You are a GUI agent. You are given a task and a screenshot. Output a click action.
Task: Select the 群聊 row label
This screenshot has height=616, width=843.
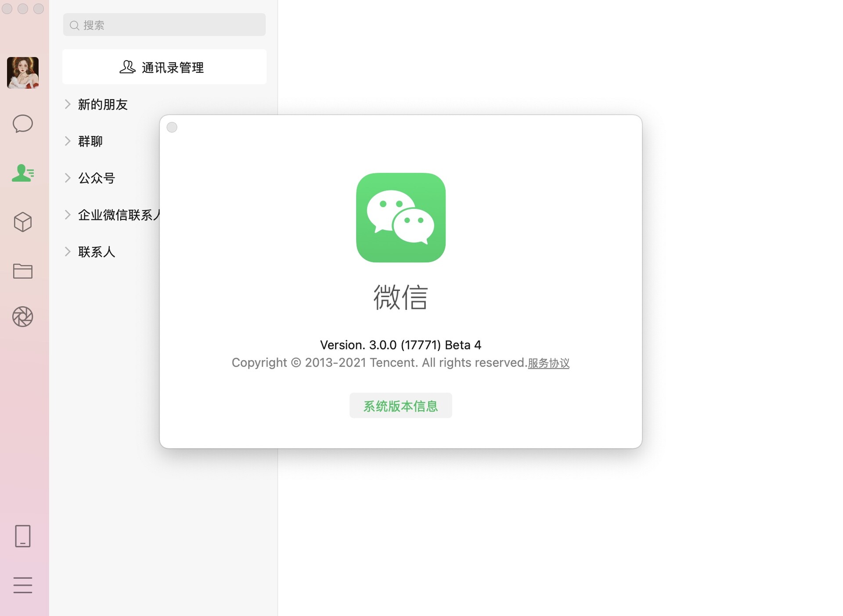pos(90,141)
